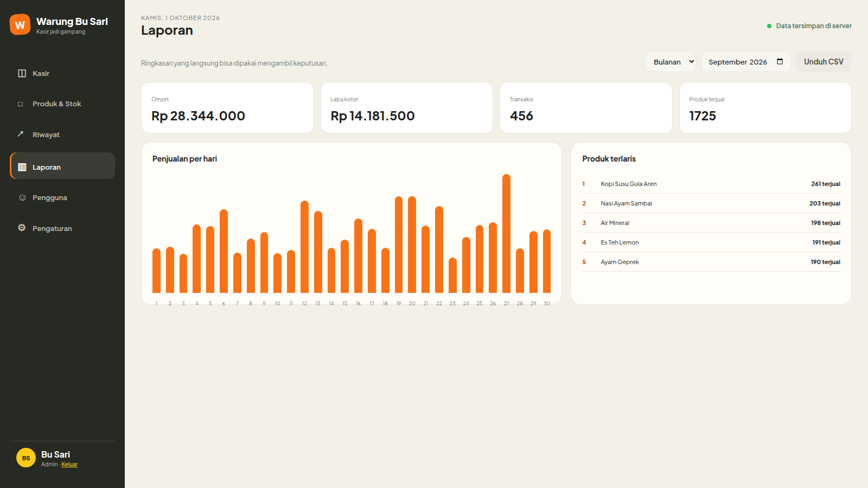This screenshot has height=488, width=868.
Task: Click the Pengguna smiley icon
Action: pyautogui.click(x=22, y=198)
